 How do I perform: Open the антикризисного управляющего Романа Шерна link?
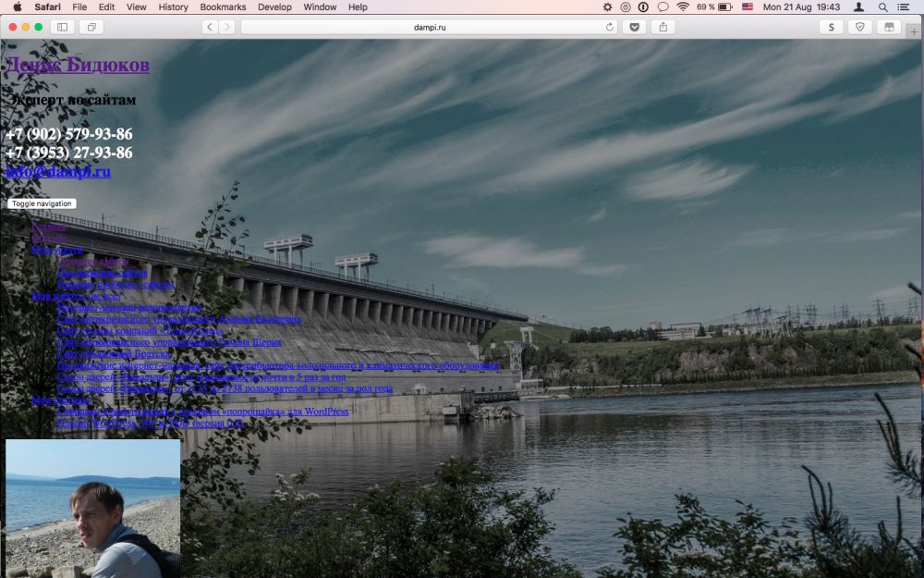tap(169, 342)
